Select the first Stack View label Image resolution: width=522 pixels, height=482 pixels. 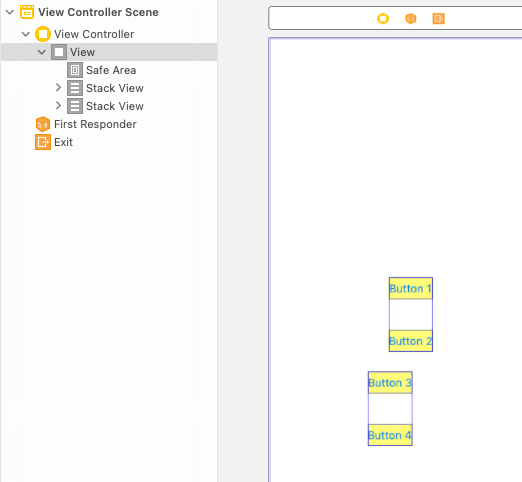tap(115, 88)
